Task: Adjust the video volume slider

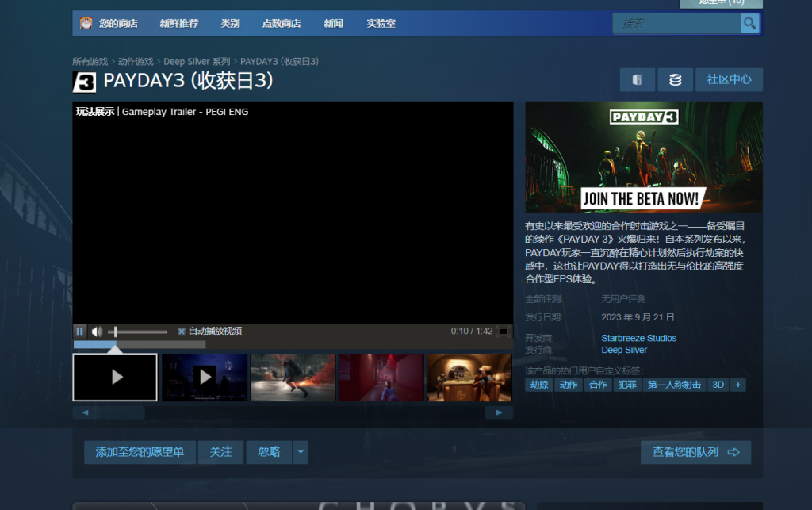Action: tap(137, 332)
